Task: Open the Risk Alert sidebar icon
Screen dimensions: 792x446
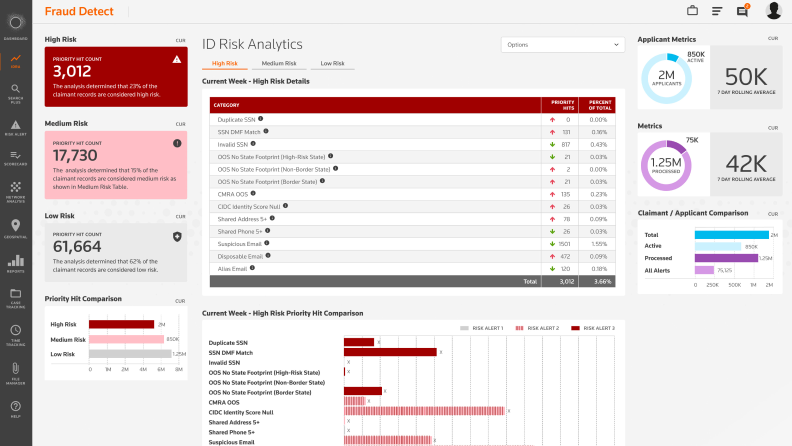Action: click(x=15, y=125)
